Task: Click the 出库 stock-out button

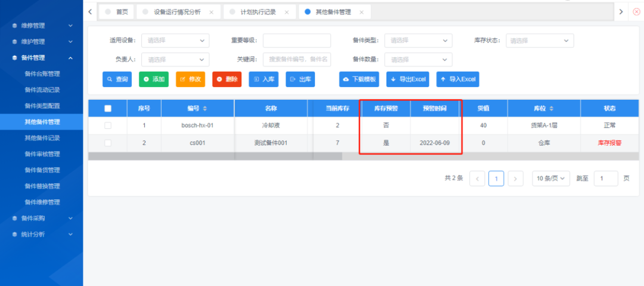Action: point(300,79)
